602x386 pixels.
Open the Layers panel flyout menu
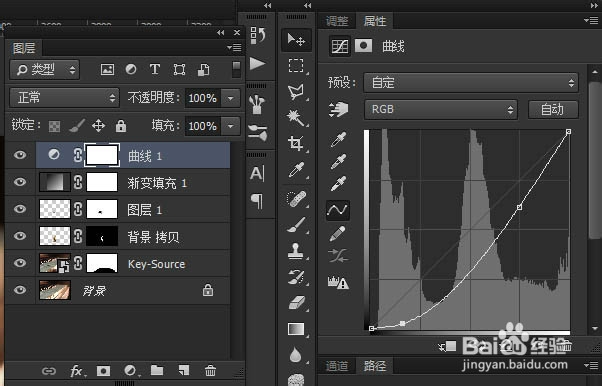234,48
